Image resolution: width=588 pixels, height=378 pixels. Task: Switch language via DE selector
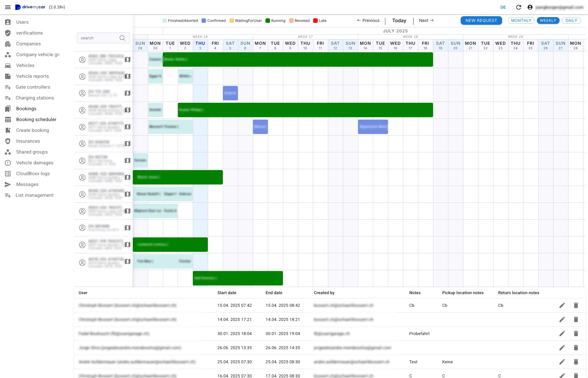point(503,7)
